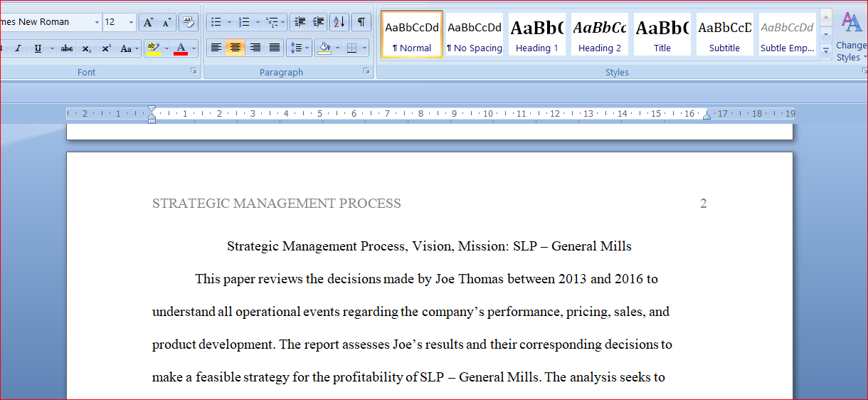Click page number 2 in header
Viewport: 868px width, 400px height.
click(x=704, y=204)
